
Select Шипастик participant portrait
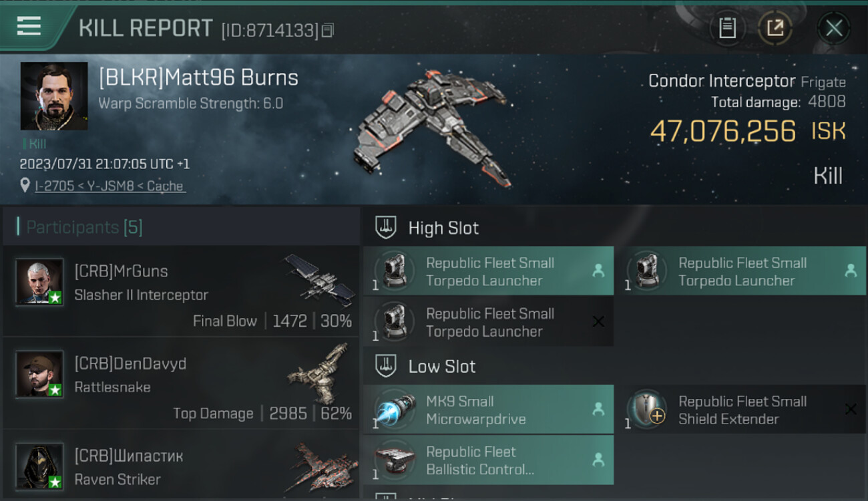coord(39,466)
